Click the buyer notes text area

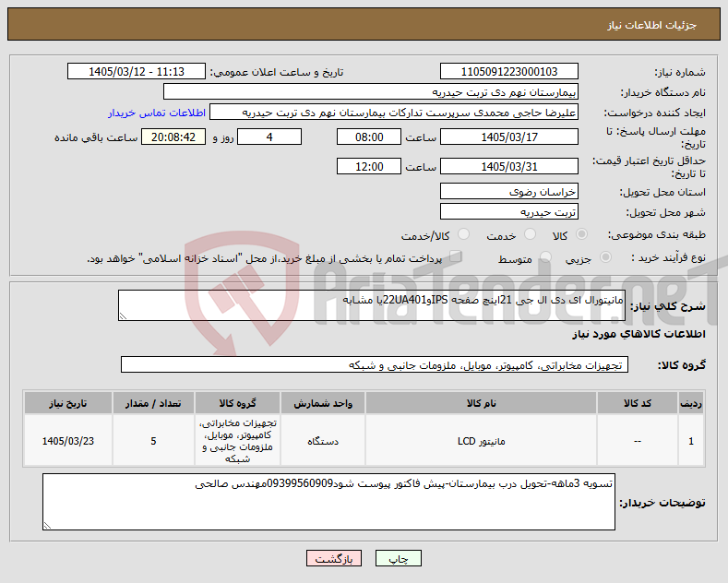(x=328, y=502)
